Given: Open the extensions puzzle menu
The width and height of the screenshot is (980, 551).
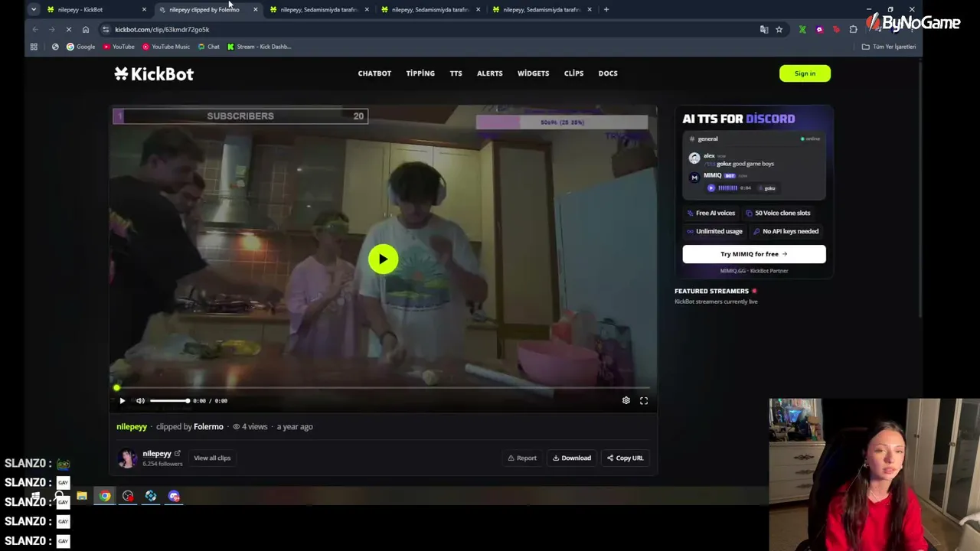Looking at the screenshot, I should (854, 29).
